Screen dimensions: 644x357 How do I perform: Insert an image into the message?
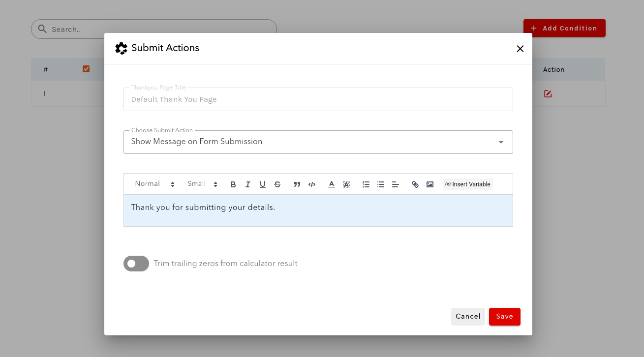pos(430,184)
